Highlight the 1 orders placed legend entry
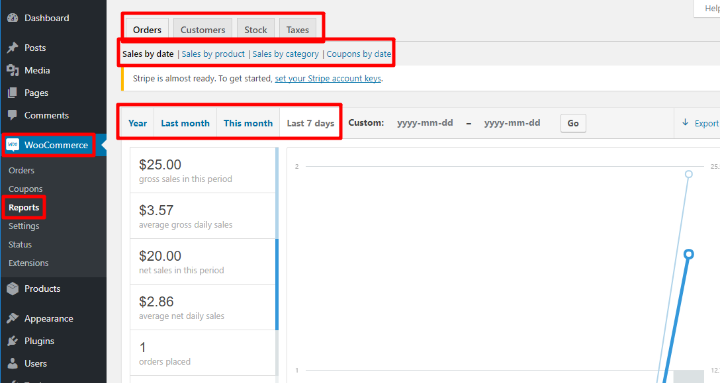 coord(204,353)
